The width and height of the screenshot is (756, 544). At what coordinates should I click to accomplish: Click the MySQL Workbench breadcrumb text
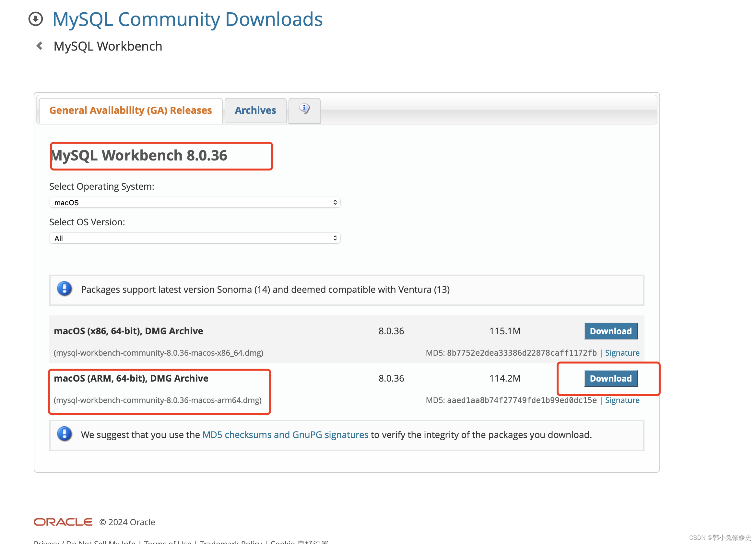point(108,46)
